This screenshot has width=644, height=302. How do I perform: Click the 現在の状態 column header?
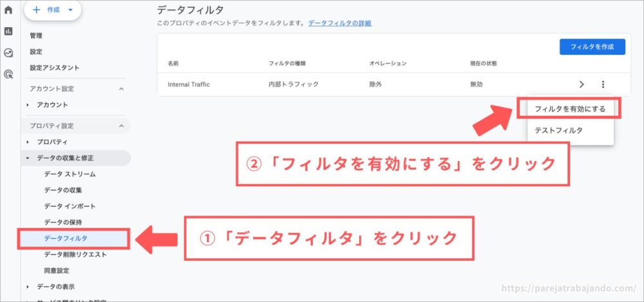coord(485,64)
